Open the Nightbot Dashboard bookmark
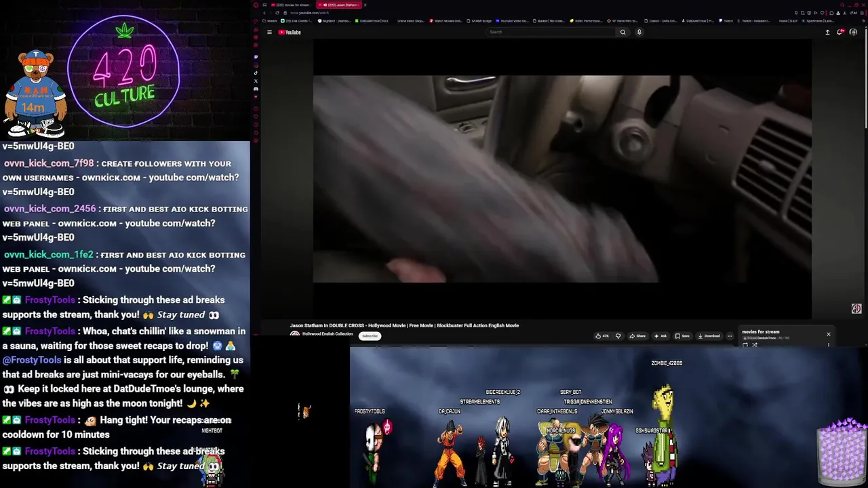 (x=334, y=21)
